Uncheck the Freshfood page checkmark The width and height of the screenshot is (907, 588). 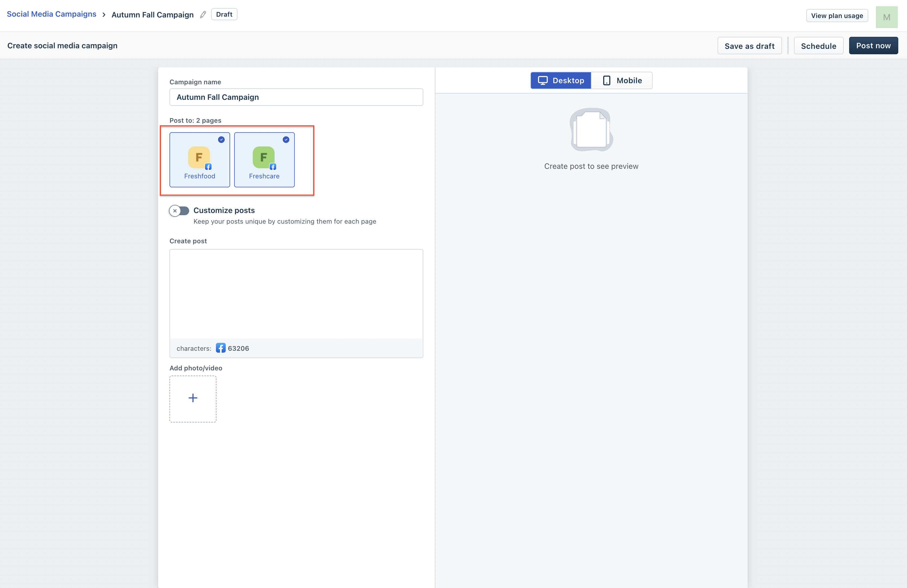pyautogui.click(x=221, y=140)
